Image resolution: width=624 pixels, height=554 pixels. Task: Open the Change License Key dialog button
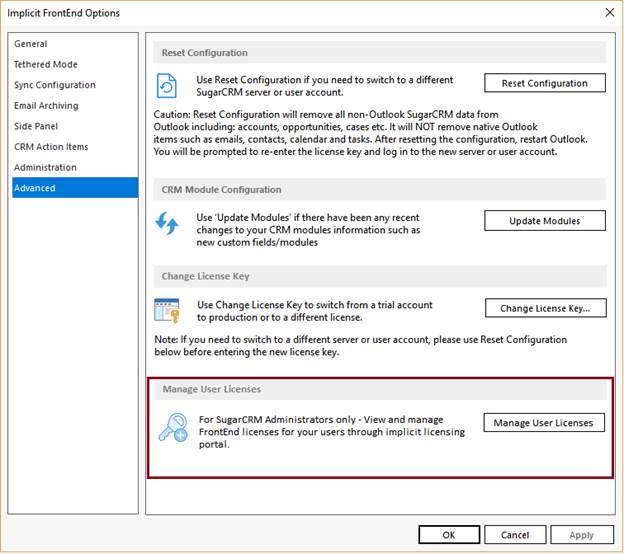point(545,308)
